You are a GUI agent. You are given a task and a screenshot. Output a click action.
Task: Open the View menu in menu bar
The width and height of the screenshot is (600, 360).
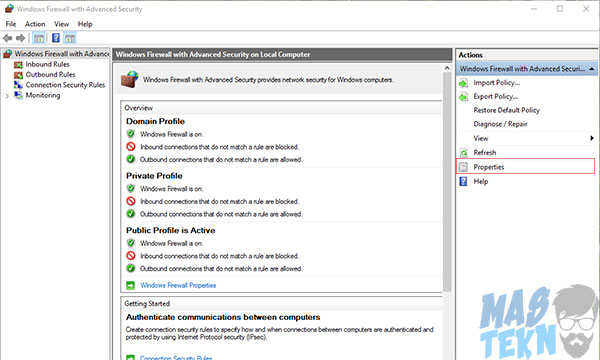pyautogui.click(x=61, y=24)
